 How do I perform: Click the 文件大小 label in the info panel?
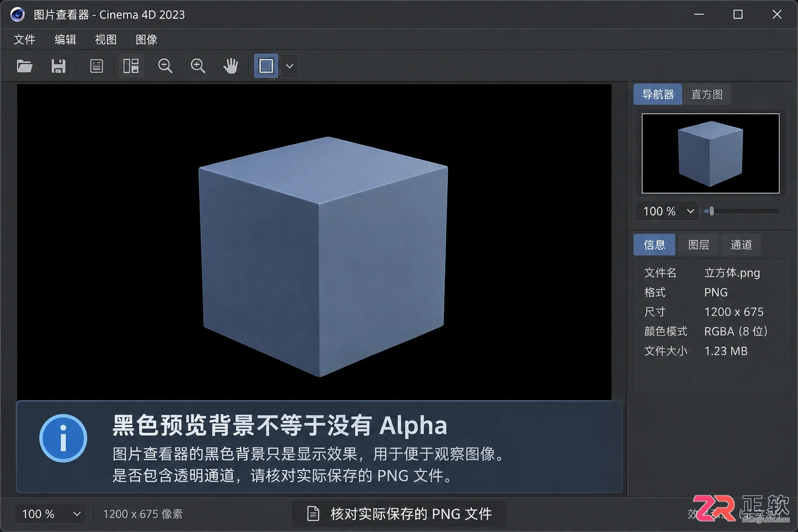[x=666, y=351]
